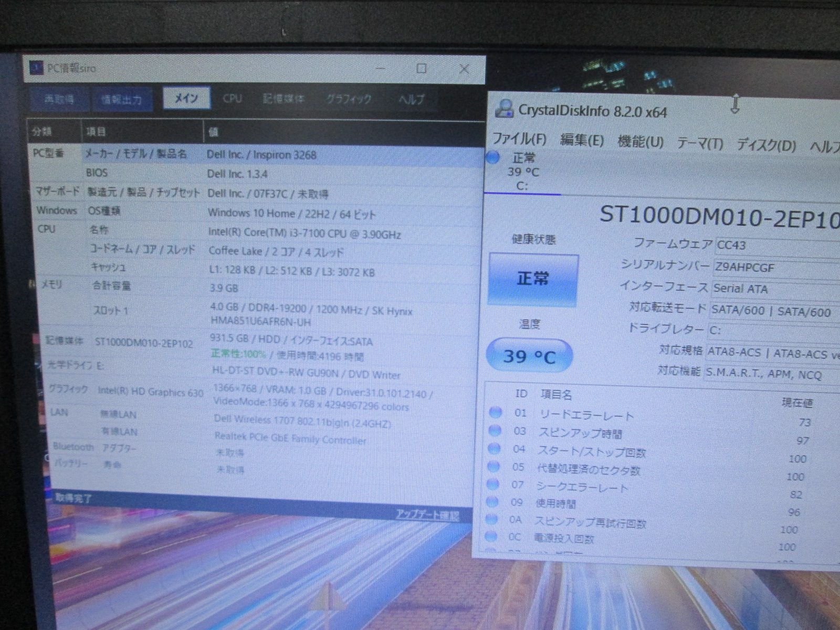840x630 pixels.
Task: Open the ファイル(F) menu in CrystalDiskInfo
Action: [x=519, y=139]
